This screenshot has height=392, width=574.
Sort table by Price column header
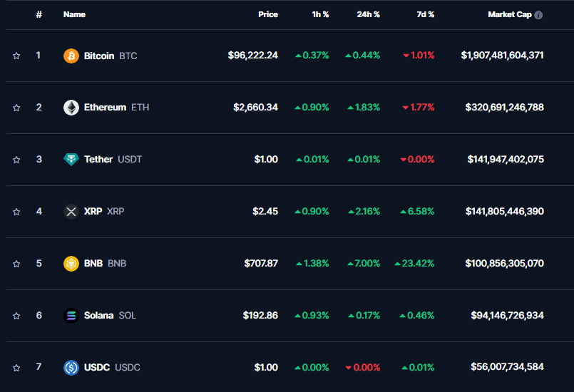[268, 14]
